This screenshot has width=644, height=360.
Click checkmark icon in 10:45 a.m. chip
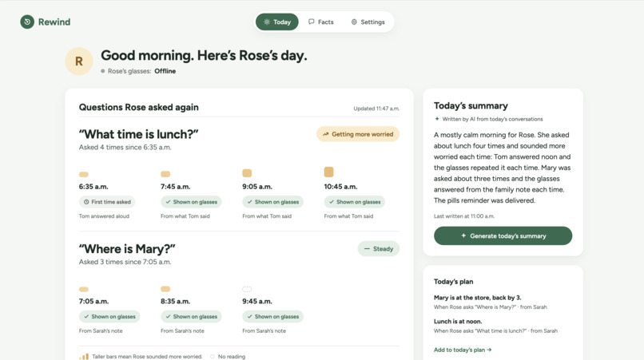(x=332, y=202)
